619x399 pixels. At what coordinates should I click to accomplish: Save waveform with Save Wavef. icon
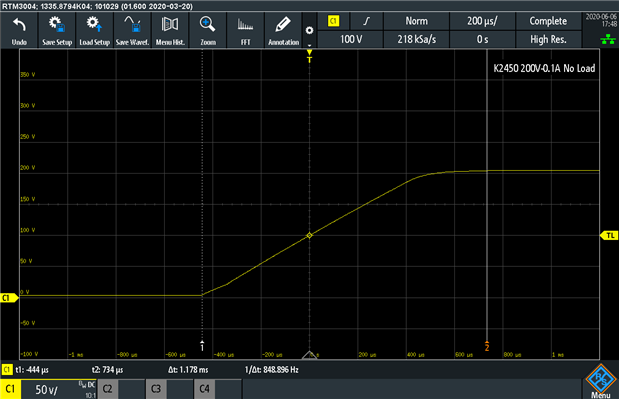(x=132, y=30)
